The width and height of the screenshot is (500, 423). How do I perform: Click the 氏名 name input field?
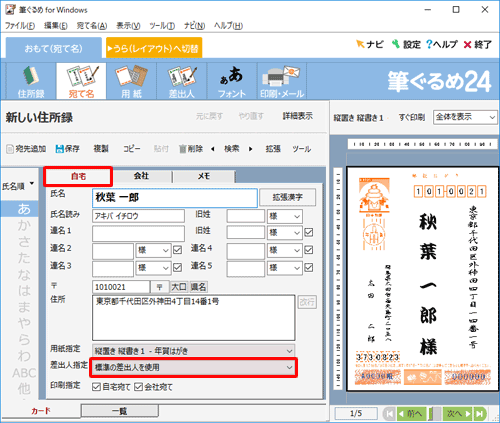pos(175,198)
